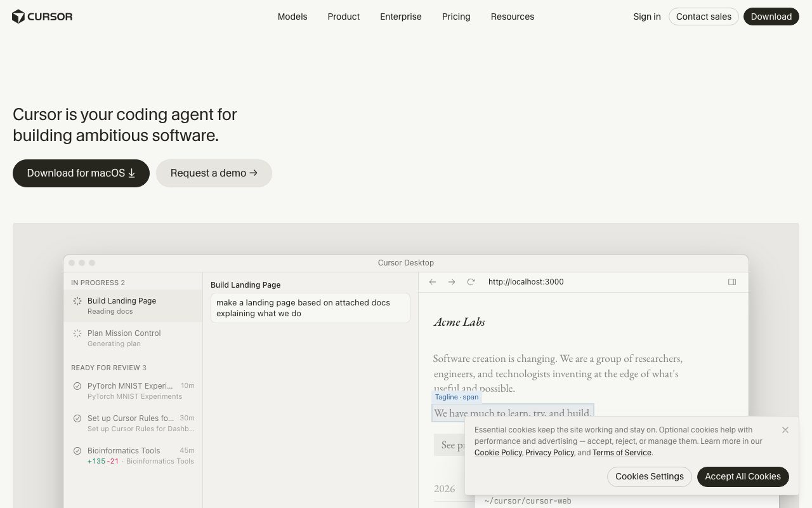Click the 2026 text in preview
812x508 pixels.
point(445,488)
